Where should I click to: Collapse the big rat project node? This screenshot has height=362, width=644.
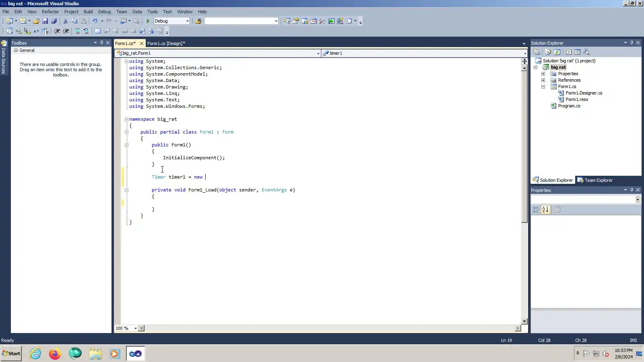(536, 67)
